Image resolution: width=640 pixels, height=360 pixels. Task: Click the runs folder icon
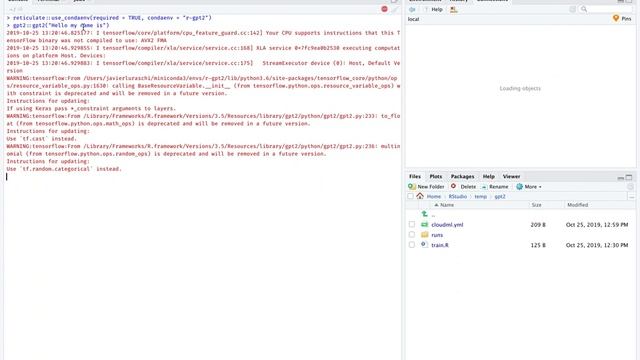point(424,235)
